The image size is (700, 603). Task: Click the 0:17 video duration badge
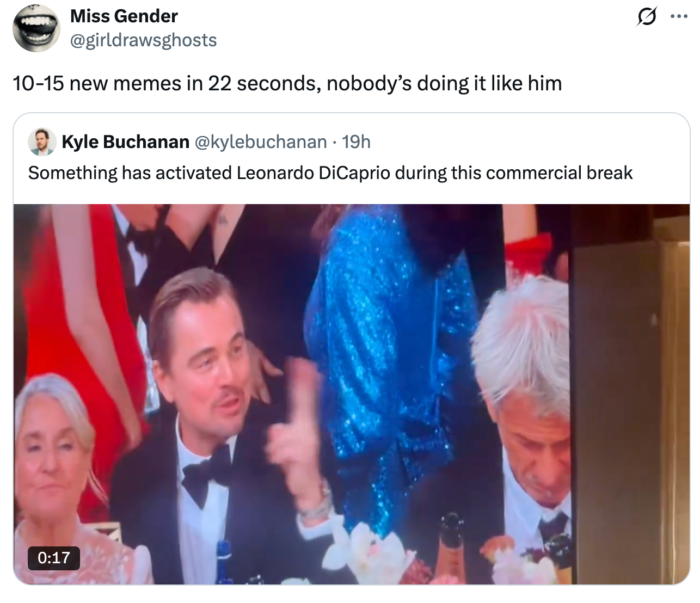pos(54,557)
